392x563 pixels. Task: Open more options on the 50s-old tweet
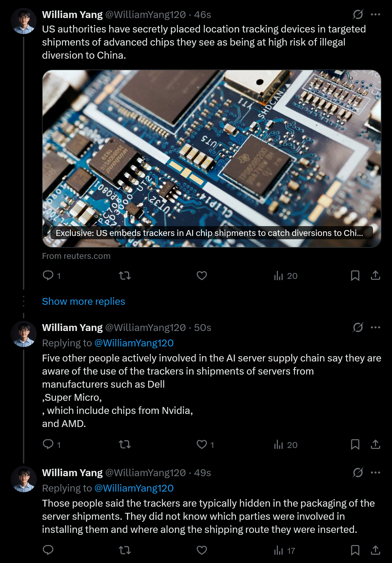coord(375,327)
